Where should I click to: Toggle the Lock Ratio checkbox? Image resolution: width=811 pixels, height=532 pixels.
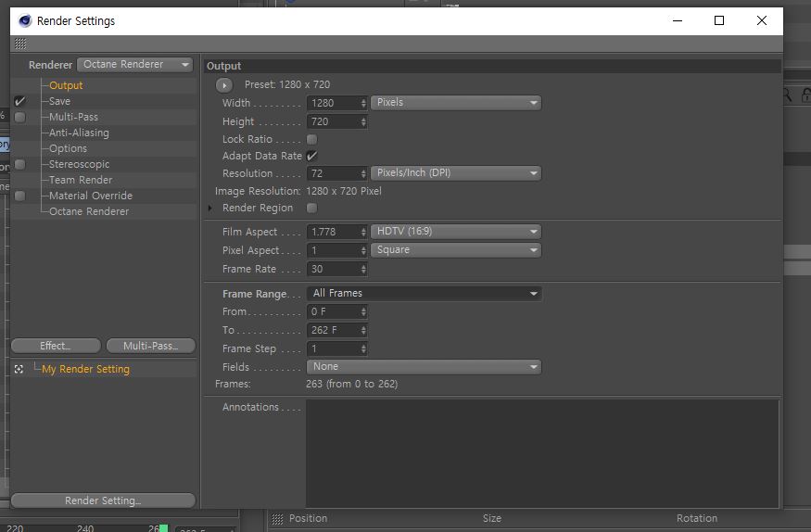311,140
